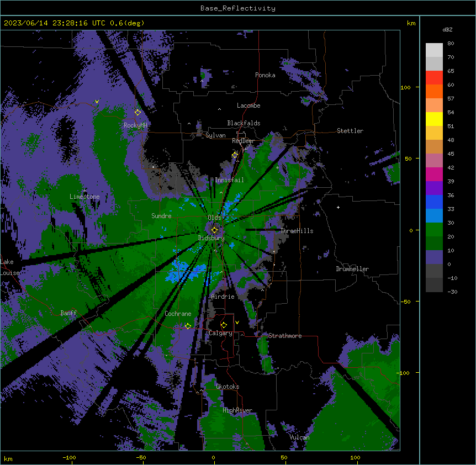
Task: Pick the light blue 33 dBZ legend swatch
Action: tap(434, 215)
